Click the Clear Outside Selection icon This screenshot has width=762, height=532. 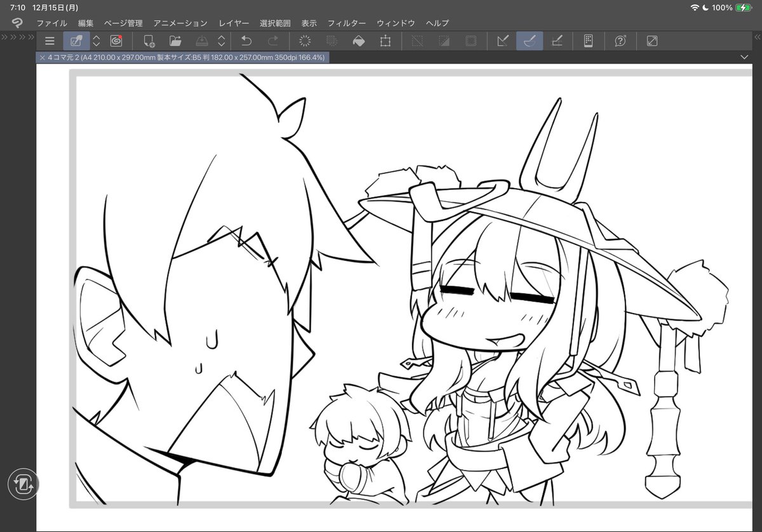(x=331, y=41)
